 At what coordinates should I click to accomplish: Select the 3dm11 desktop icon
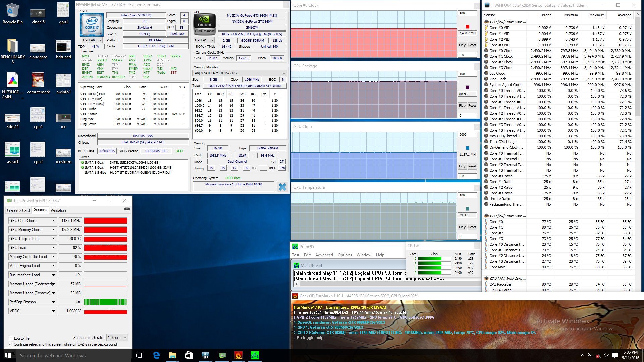[13, 121]
